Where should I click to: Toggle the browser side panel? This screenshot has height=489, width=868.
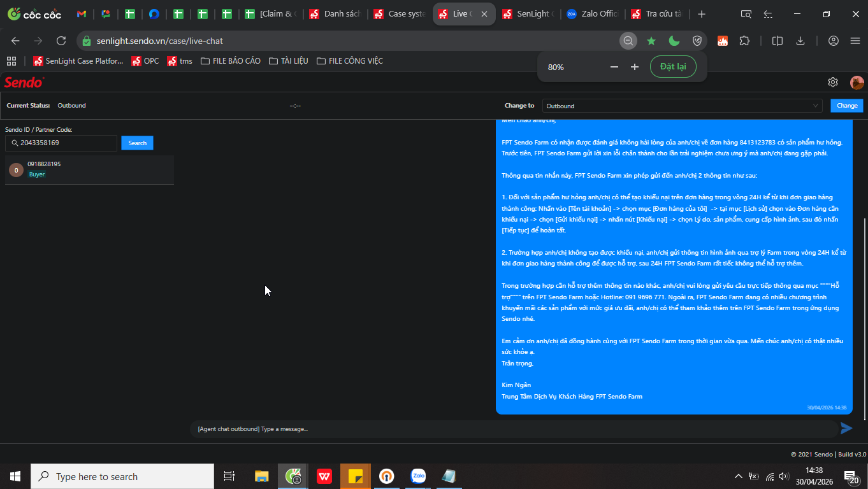coord(778,41)
